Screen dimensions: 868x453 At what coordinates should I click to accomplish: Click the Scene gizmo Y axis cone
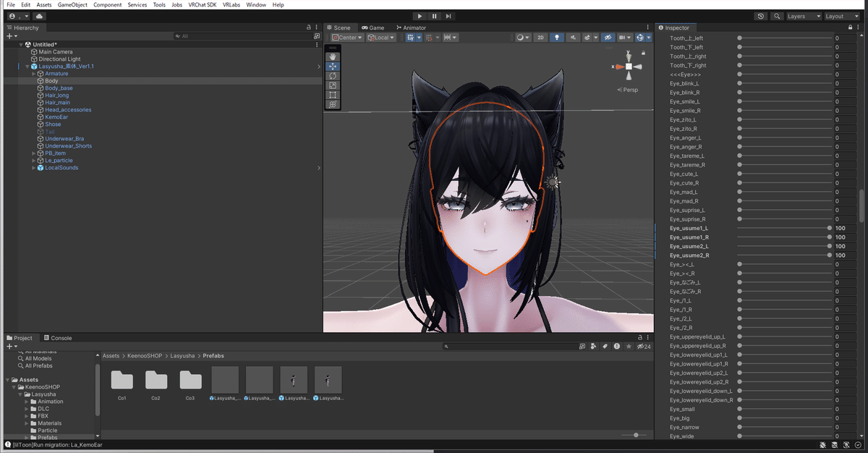click(629, 56)
